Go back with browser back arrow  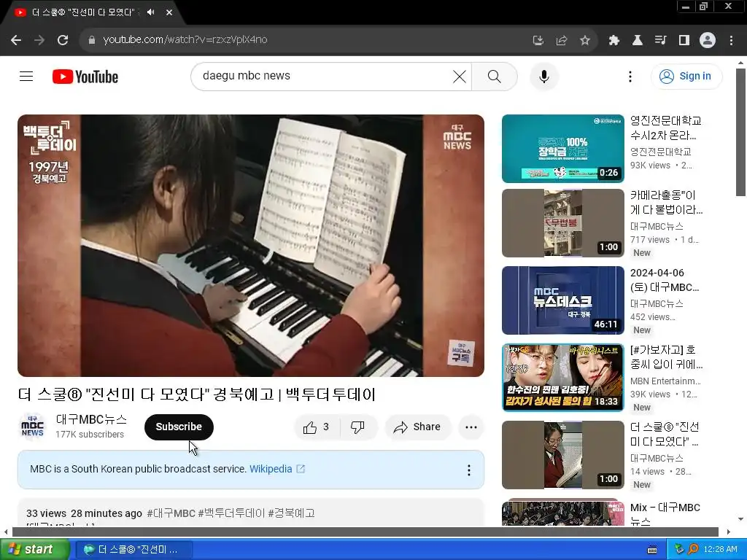pyautogui.click(x=16, y=40)
